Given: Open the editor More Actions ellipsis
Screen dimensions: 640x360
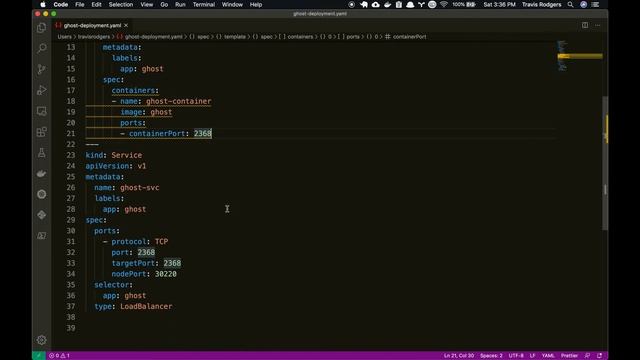Looking at the screenshot, I should [x=598, y=25].
